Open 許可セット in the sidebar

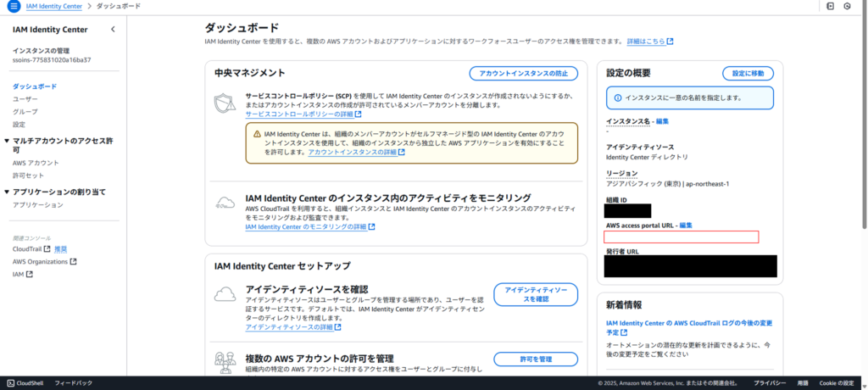[x=28, y=175]
